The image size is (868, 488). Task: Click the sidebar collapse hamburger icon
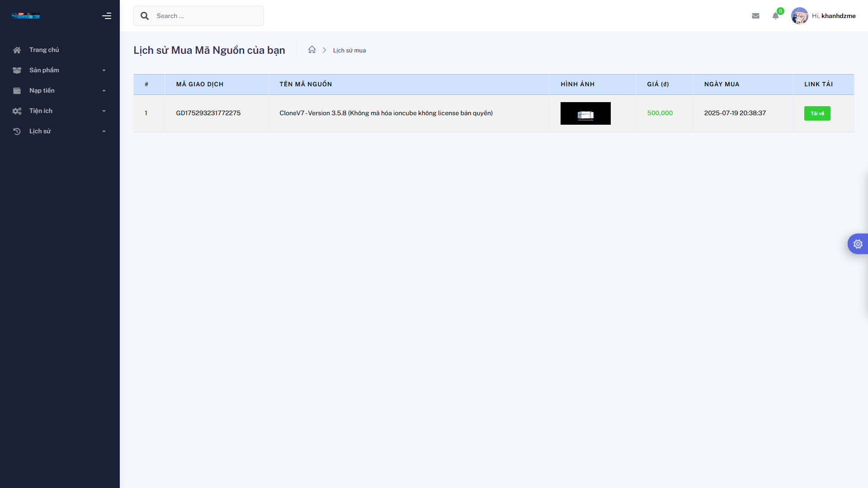[107, 16]
